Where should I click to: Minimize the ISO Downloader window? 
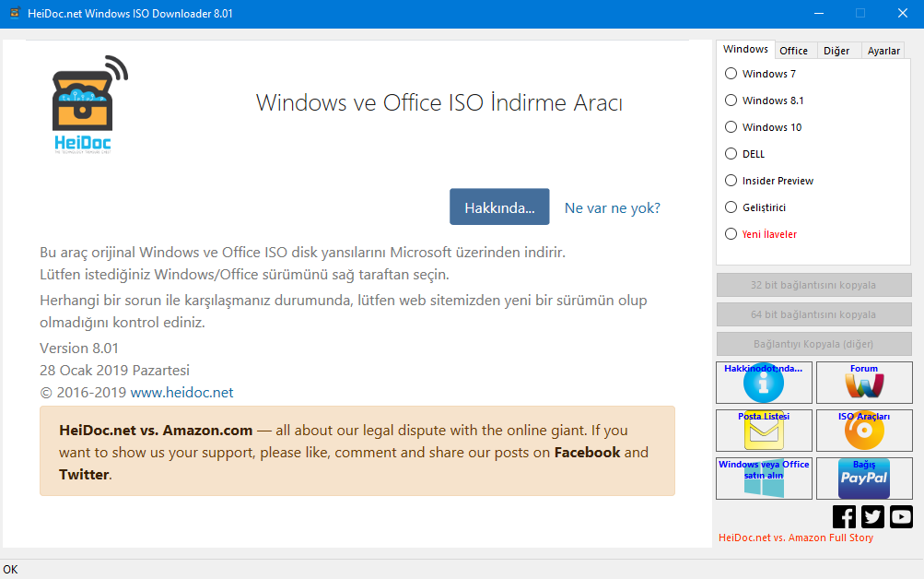[818, 13]
